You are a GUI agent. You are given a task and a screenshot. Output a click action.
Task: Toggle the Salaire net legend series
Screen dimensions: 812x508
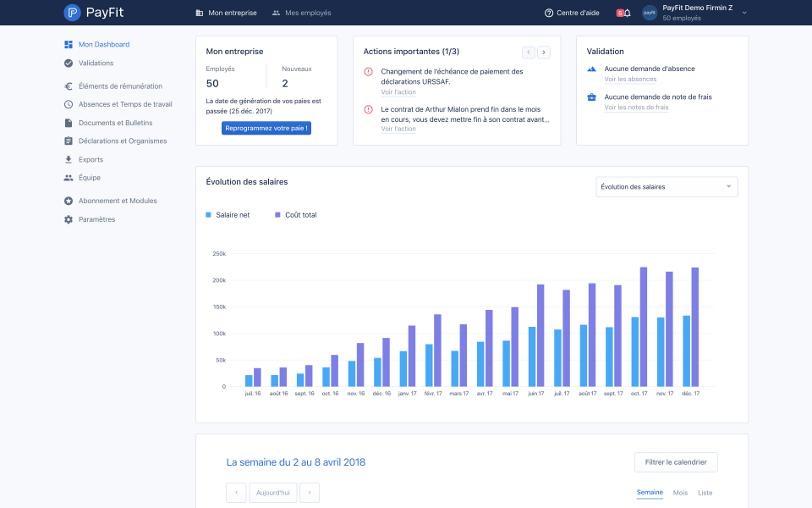(228, 214)
